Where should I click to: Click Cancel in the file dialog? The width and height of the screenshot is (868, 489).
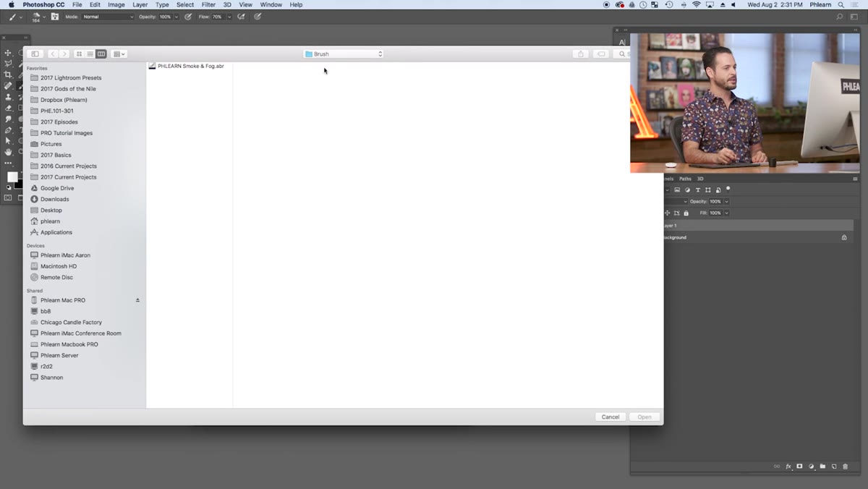point(610,417)
